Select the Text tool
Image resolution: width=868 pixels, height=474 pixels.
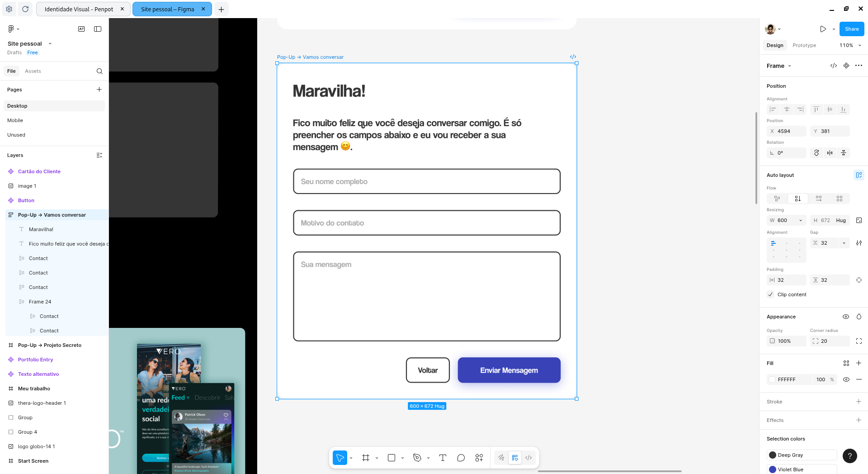(x=443, y=458)
